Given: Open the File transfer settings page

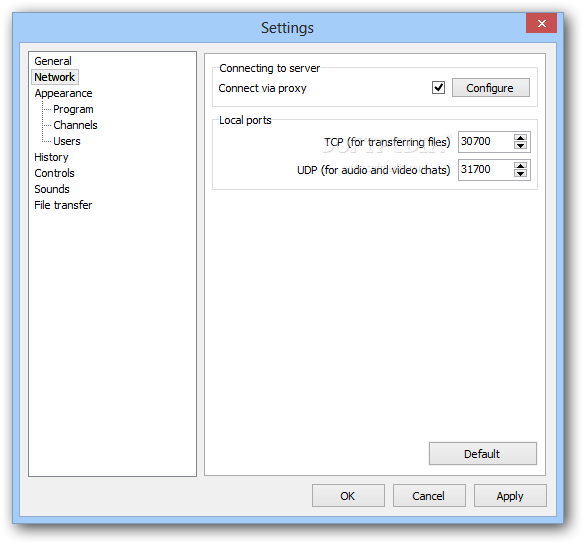Looking at the screenshot, I should [x=63, y=205].
